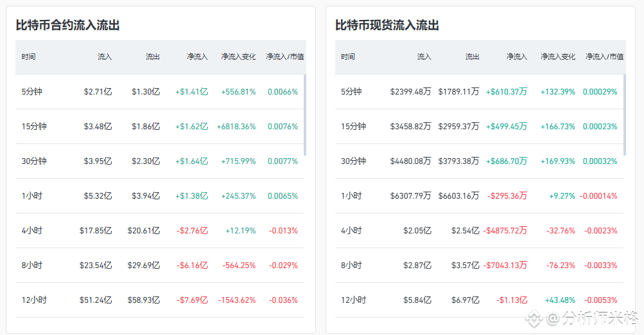The image size is (644, 335).
Task: Sort spot table by 净流入 column header
Action: coord(517,57)
